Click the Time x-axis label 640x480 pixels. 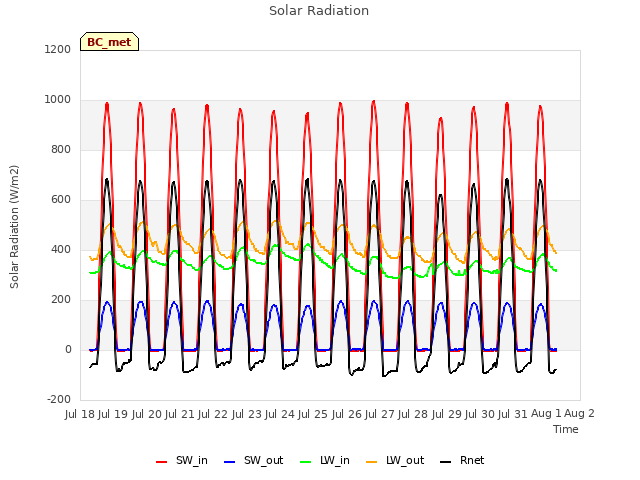566,429
